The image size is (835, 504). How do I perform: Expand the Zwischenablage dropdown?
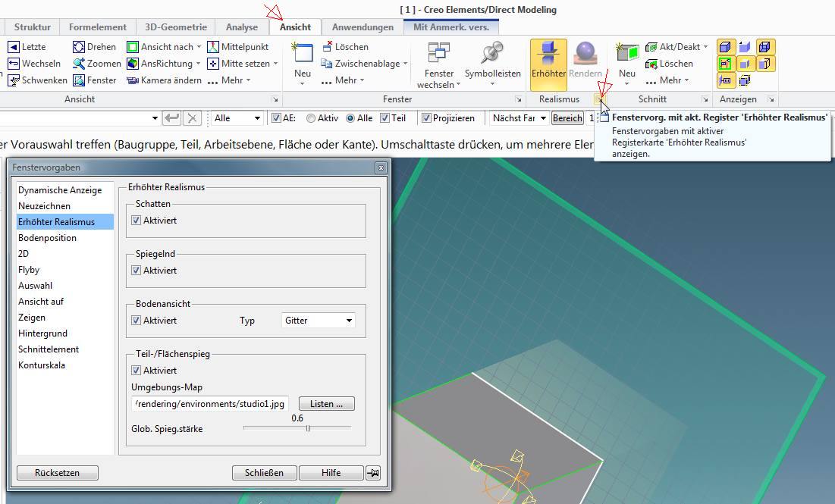405,64
